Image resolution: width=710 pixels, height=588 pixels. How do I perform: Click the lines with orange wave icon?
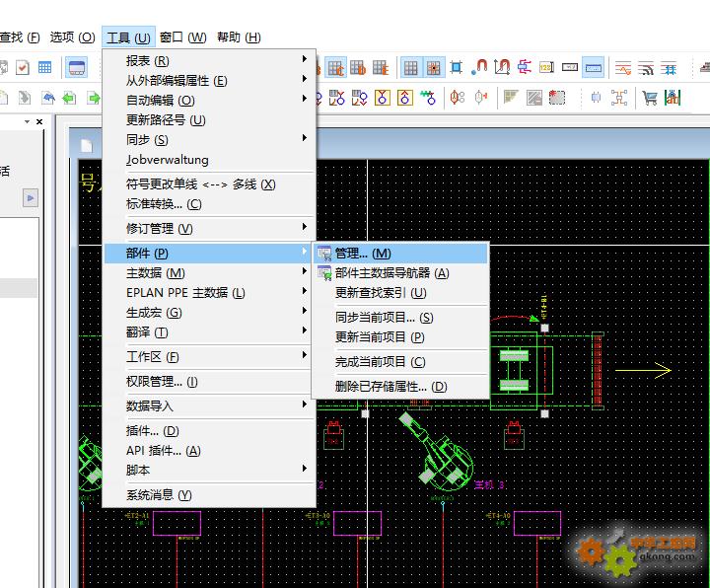pos(623,68)
